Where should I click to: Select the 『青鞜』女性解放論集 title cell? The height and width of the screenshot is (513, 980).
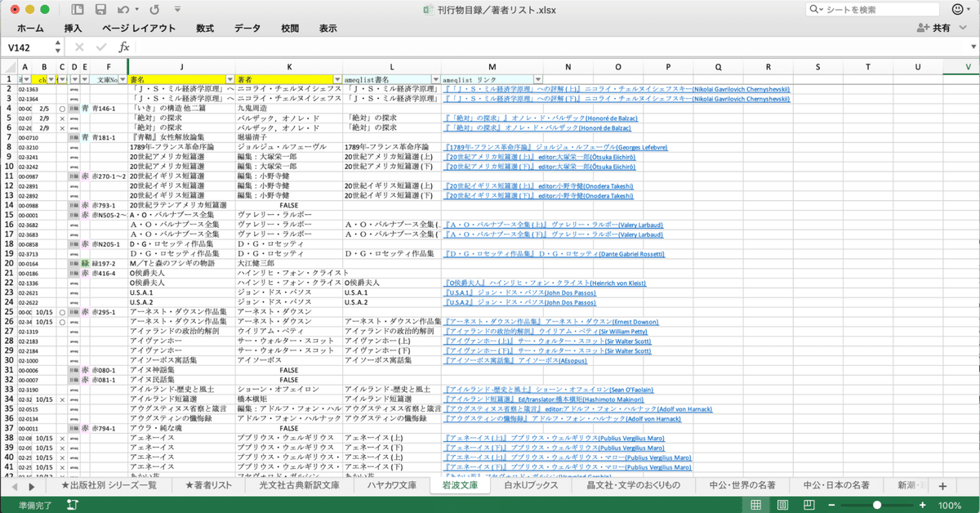click(182, 137)
